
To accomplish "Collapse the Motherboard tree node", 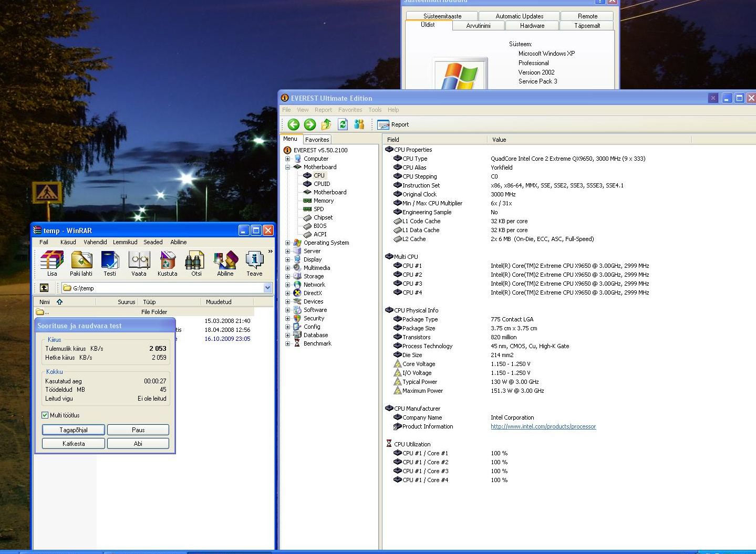I will (x=287, y=167).
